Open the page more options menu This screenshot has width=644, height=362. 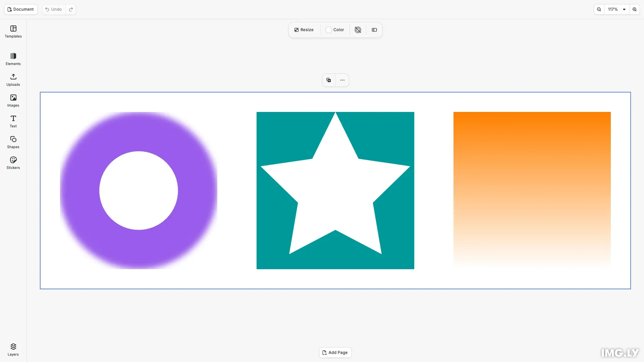tap(342, 80)
